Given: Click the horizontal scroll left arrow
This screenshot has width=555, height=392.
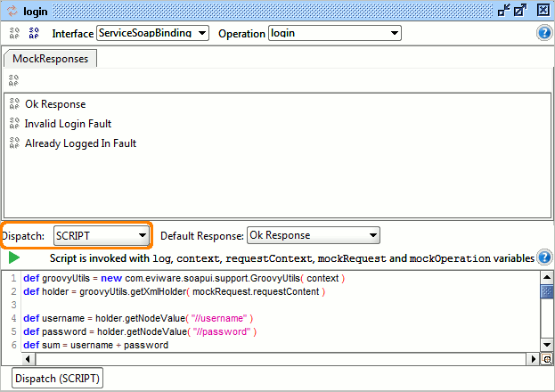Looking at the screenshot, I should [28, 359].
